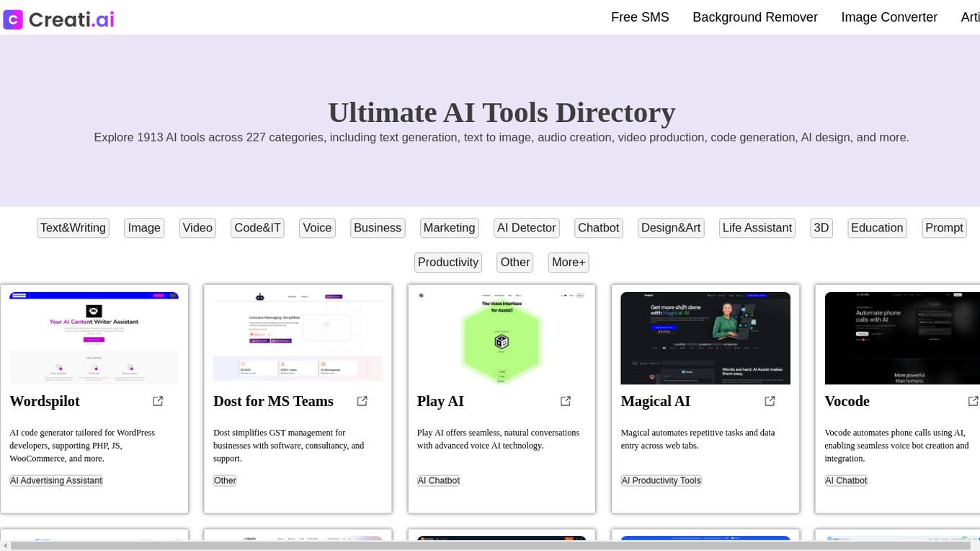Pick the Life Assistant category
The image size is (980, 551).
(757, 228)
